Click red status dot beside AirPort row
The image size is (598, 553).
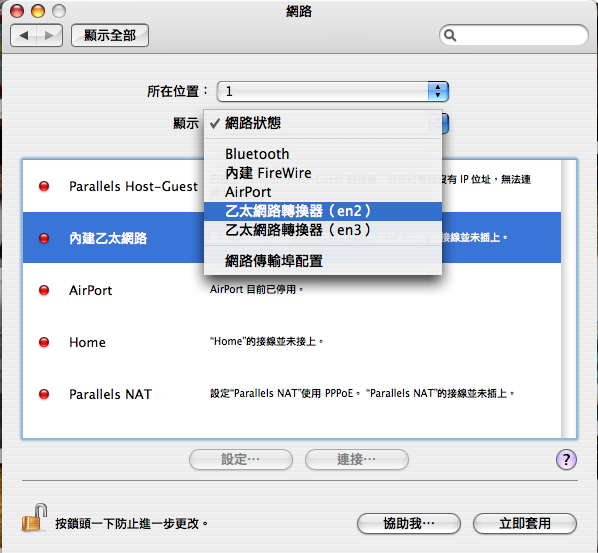coord(44,290)
